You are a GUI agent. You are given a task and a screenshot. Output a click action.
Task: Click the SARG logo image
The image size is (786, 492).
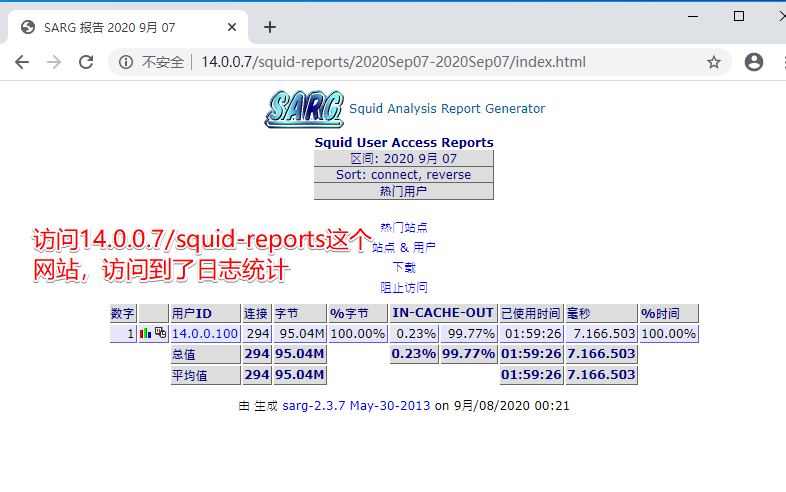(x=304, y=109)
